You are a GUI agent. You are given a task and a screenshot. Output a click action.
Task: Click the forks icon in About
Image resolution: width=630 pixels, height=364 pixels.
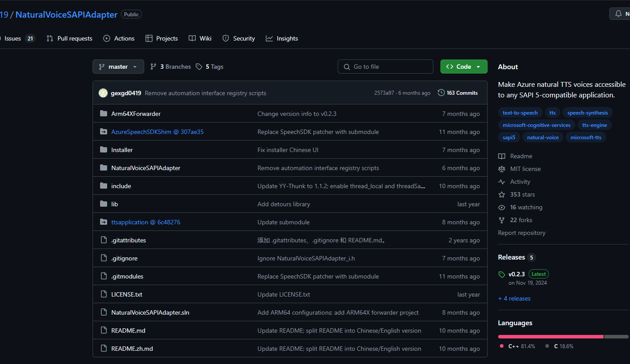tap(502, 220)
